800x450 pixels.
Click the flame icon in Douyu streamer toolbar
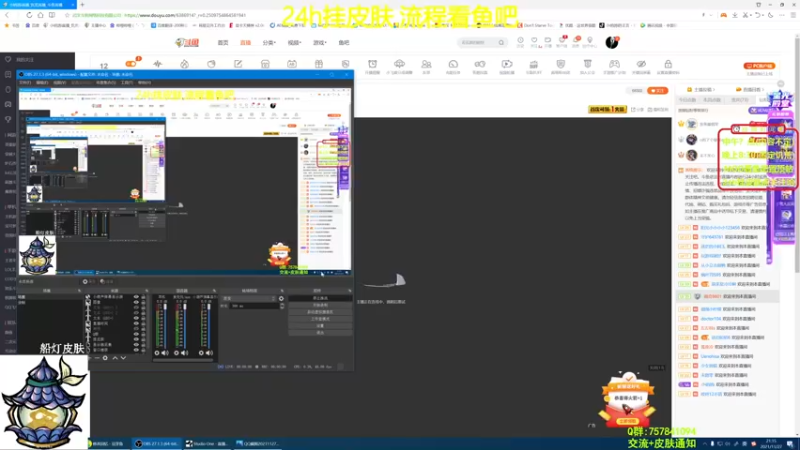[184, 64]
